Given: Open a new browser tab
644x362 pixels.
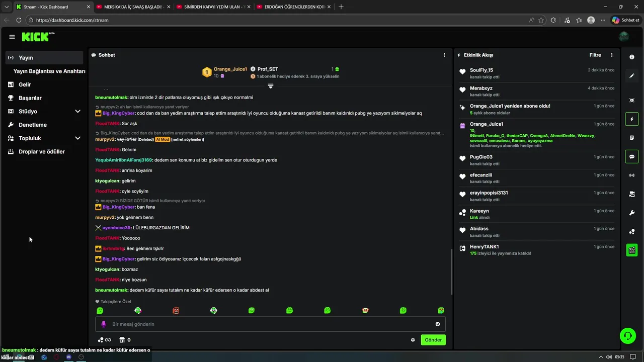Looking at the screenshot, I should 341,7.
